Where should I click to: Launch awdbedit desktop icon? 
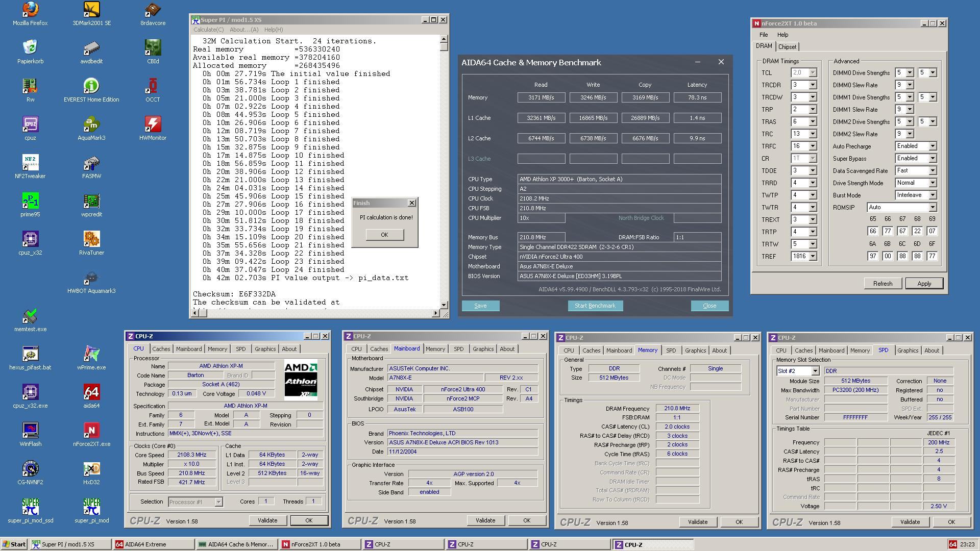(x=91, y=52)
